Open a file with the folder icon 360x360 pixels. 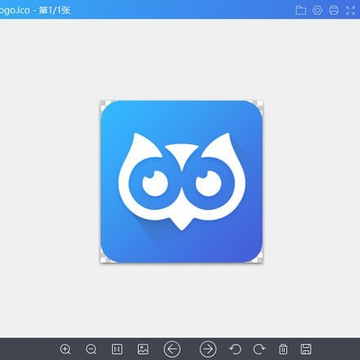pyautogui.click(x=301, y=10)
